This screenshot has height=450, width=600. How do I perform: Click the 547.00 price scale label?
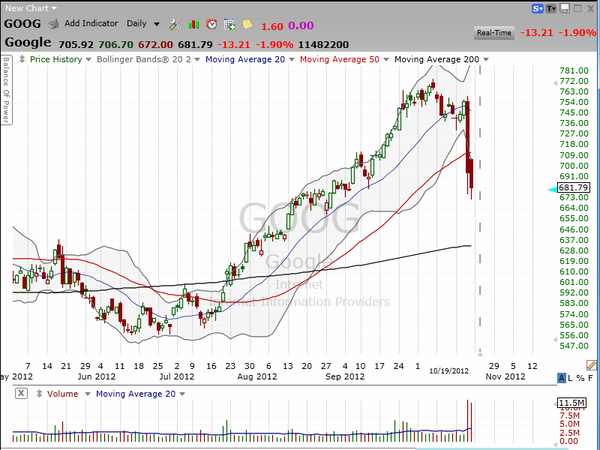(574, 346)
